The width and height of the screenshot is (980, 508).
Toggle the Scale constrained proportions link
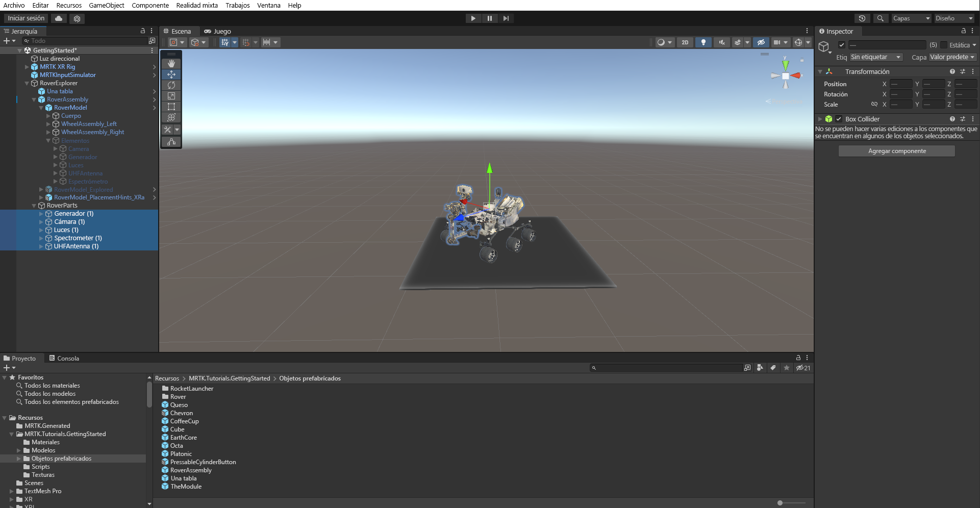coord(874,104)
